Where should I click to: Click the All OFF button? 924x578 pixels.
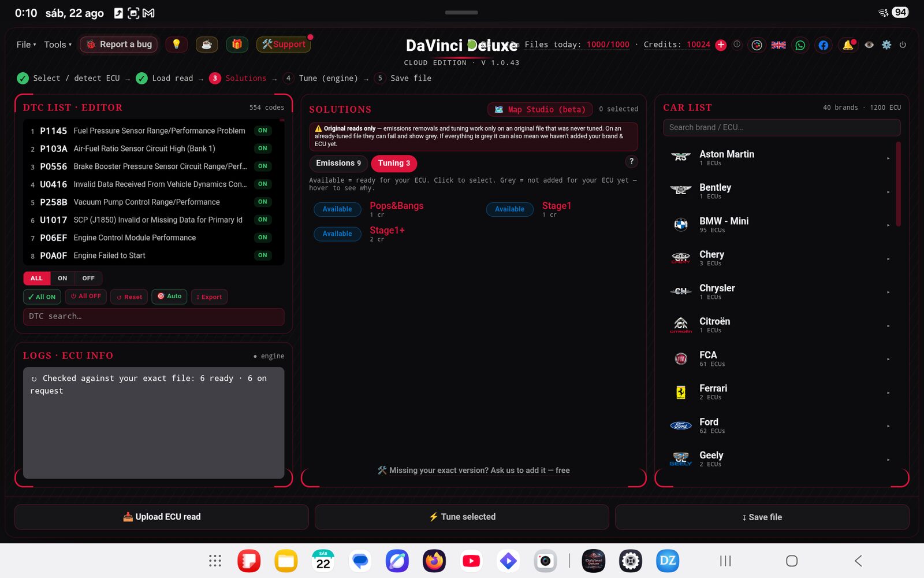click(85, 297)
